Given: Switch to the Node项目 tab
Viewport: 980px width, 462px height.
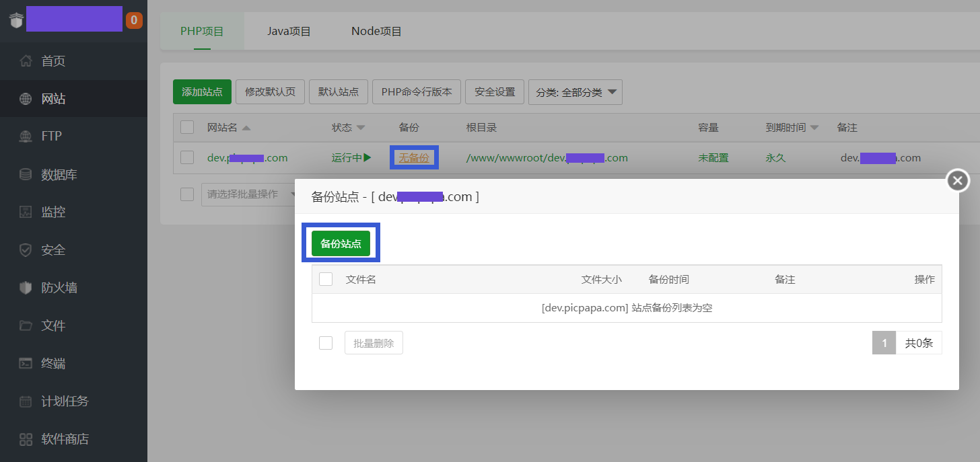Looking at the screenshot, I should [376, 30].
